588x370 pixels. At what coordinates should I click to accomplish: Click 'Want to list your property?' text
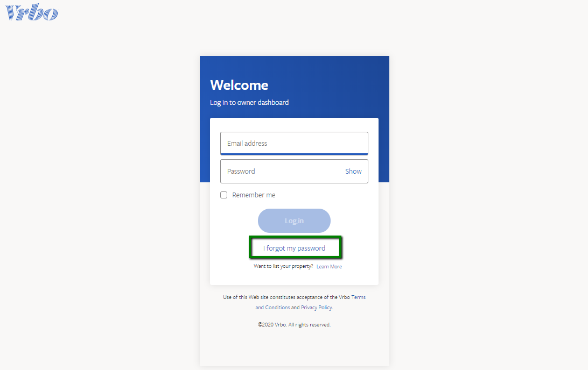(283, 266)
